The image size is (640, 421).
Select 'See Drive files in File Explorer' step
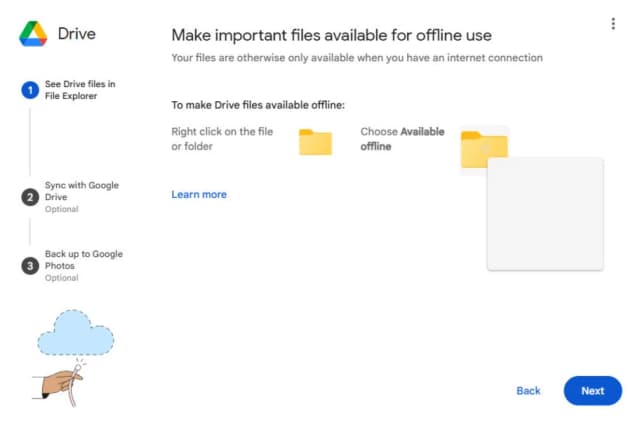pyautogui.click(x=80, y=90)
